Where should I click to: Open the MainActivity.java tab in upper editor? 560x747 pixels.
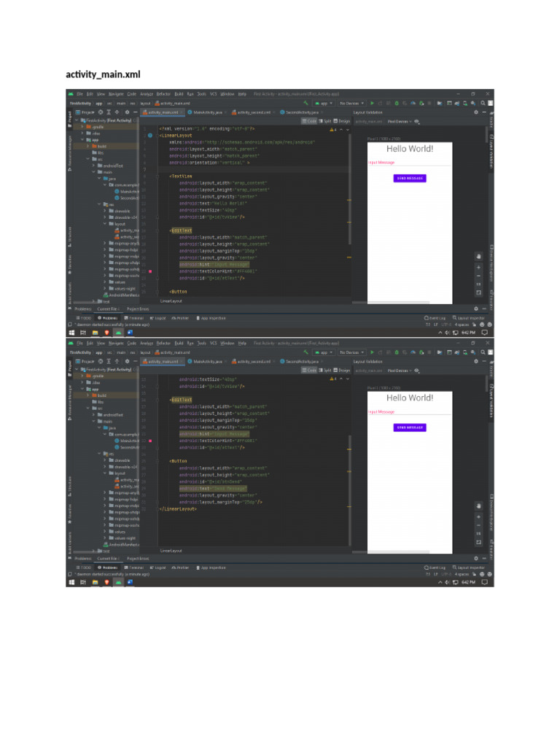[205, 112]
